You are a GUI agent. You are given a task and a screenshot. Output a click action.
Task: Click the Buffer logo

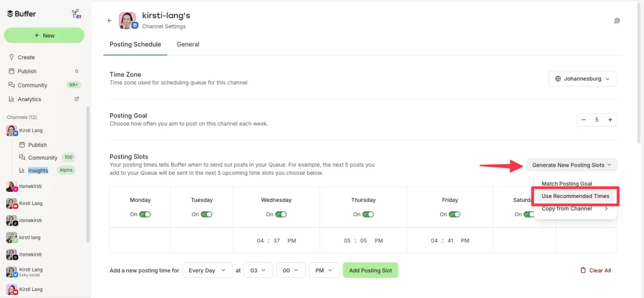click(21, 14)
